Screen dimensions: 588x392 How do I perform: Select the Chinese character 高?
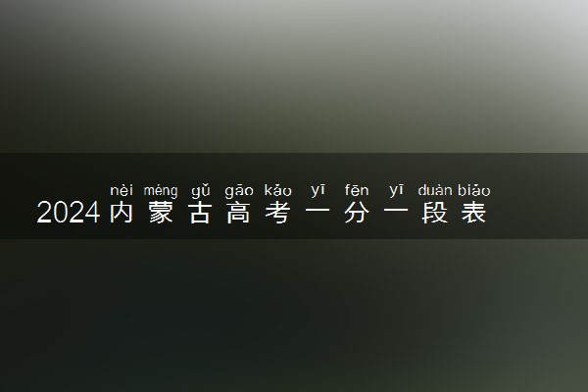point(239,213)
